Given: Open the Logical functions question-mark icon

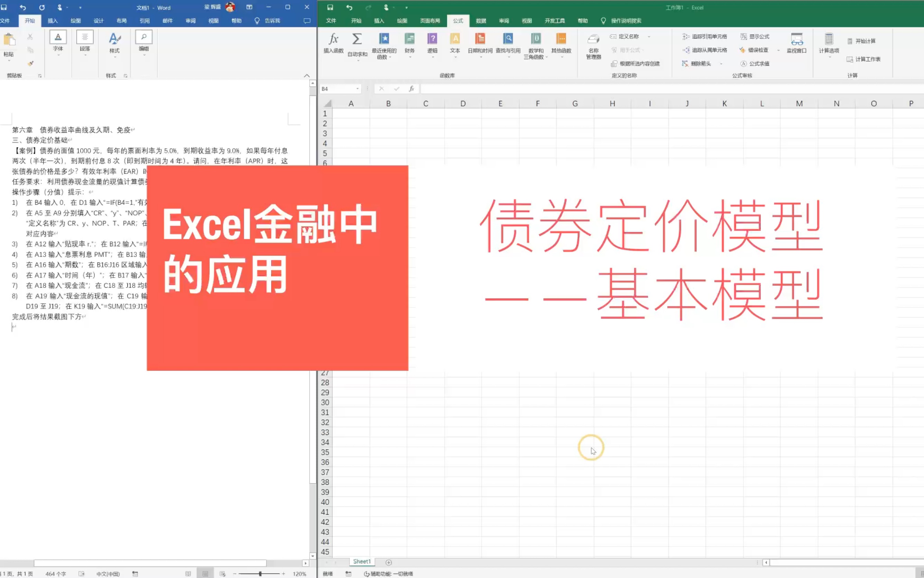Looking at the screenshot, I should (x=432, y=39).
